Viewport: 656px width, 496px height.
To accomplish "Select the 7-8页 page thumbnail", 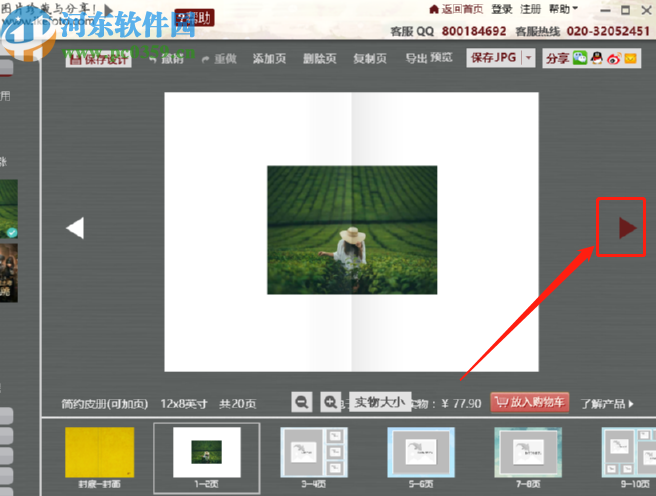I will pos(528,452).
